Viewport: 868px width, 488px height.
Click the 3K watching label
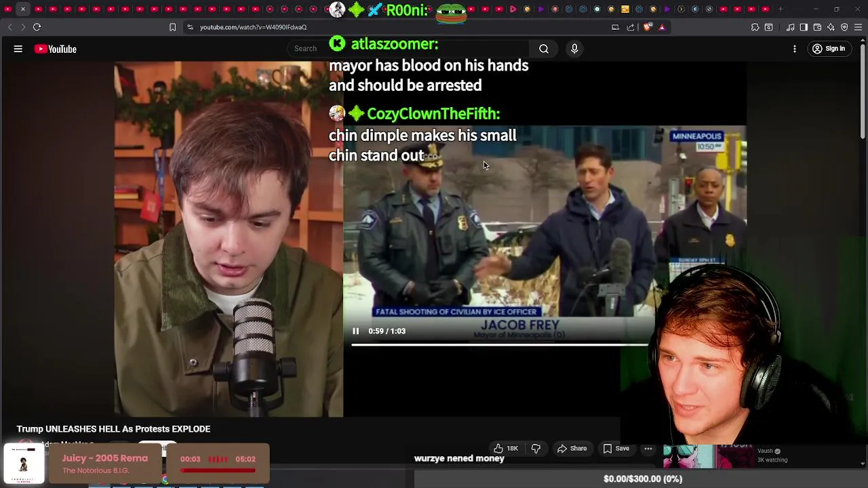pyautogui.click(x=772, y=460)
